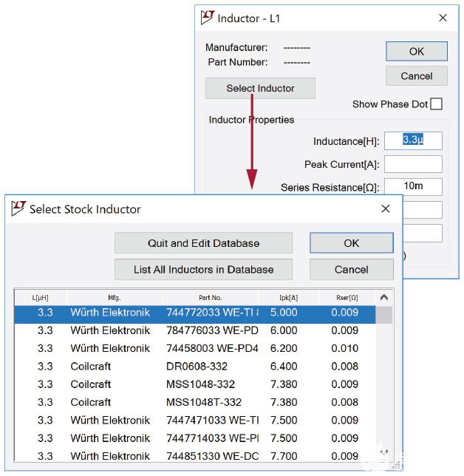The width and height of the screenshot is (464, 476).
Task: Click the Inductance[H] input field
Action: (412, 140)
